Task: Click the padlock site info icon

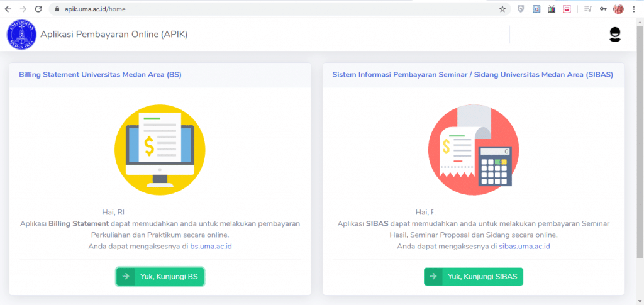Action: click(57, 9)
